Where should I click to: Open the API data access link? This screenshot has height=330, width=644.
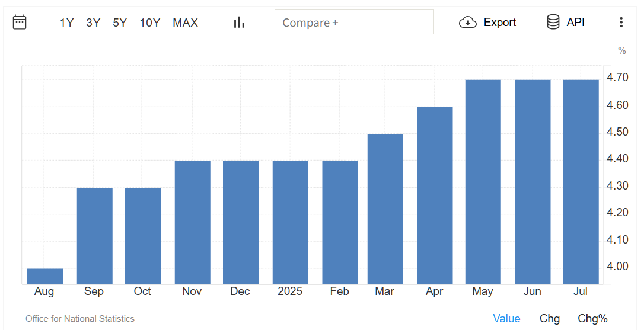click(x=575, y=22)
